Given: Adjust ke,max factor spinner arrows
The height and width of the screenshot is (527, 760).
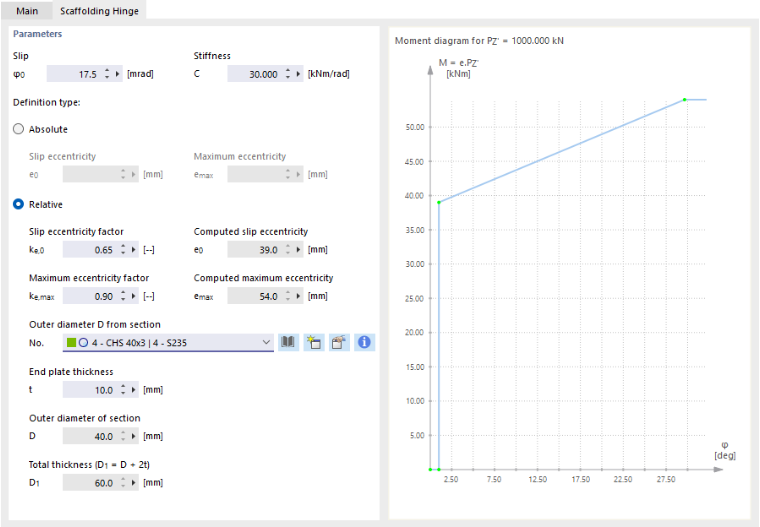Looking at the screenshot, I should (x=123, y=296).
